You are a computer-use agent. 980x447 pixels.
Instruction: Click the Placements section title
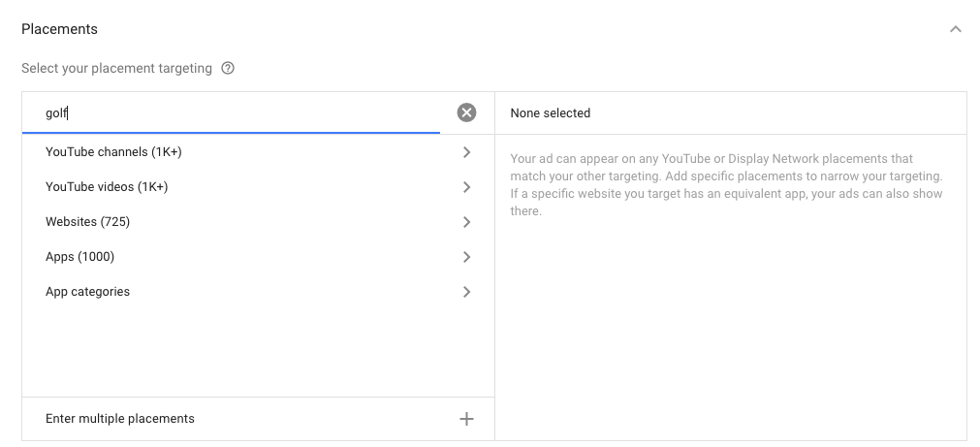(59, 29)
